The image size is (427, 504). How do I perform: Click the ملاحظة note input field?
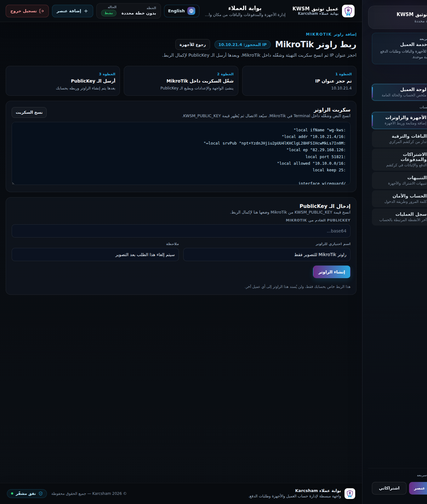pos(95,255)
